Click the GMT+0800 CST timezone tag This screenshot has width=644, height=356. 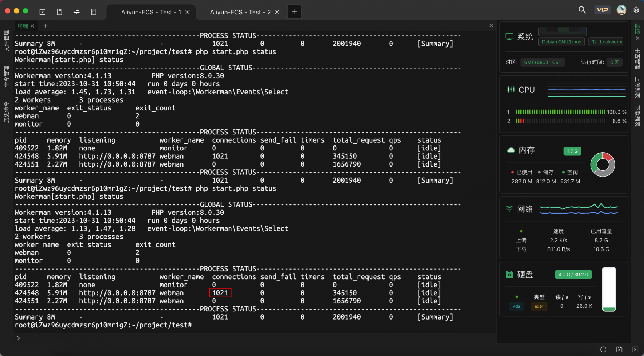tap(542, 62)
